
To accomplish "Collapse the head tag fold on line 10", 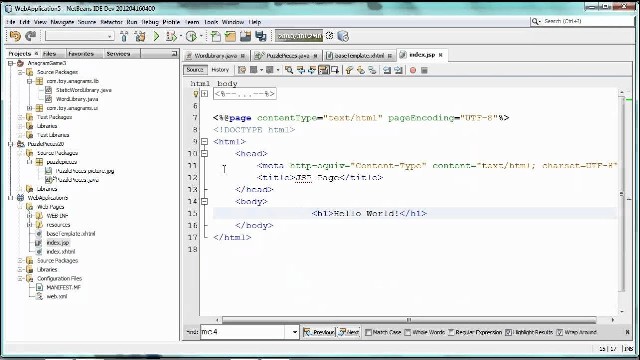I will tap(204, 153).
